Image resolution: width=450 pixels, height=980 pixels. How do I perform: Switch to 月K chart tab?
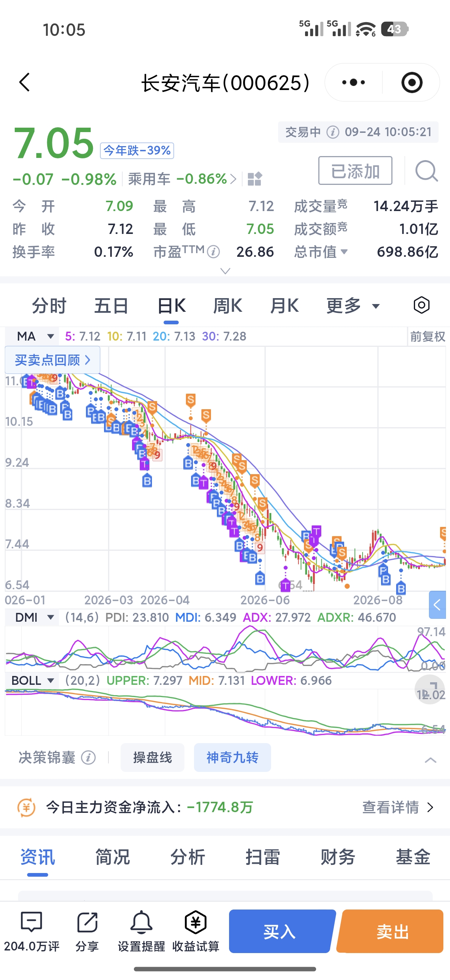coord(284,306)
